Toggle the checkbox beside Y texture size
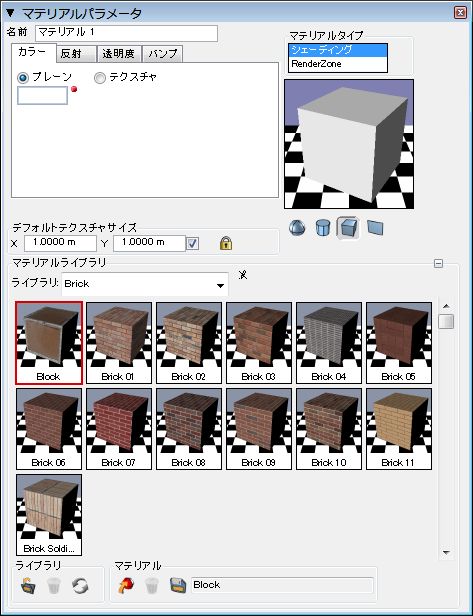473x616 pixels. (x=192, y=243)
